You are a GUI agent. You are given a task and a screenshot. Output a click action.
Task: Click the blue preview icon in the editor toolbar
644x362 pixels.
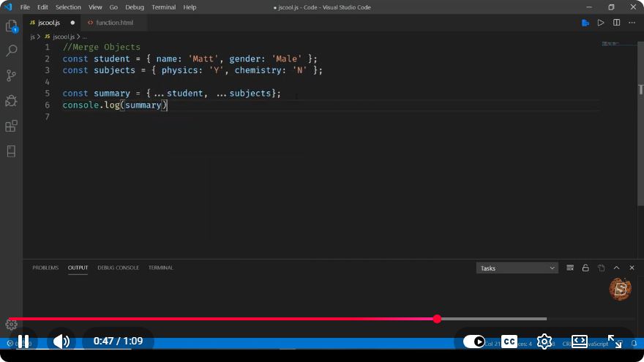point(585,23)
